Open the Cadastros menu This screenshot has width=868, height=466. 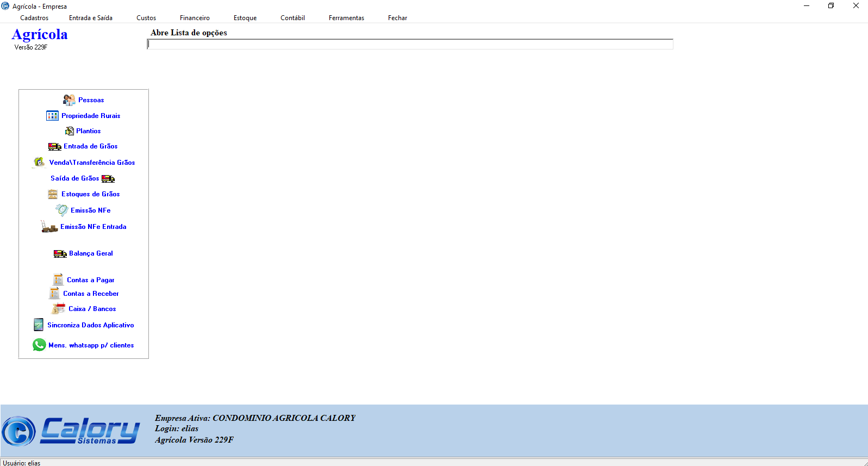pos(34,18)
